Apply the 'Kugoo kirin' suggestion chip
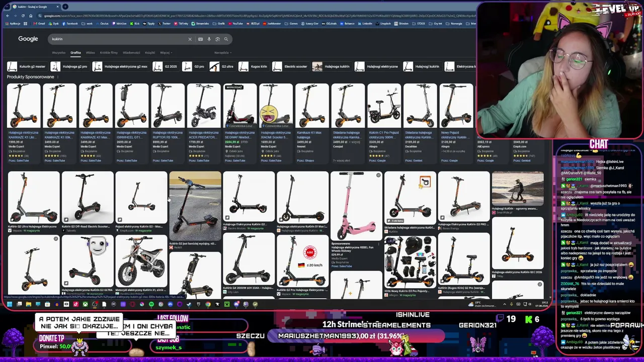Image resolution: width=644 pixels, height=362 pixels. click(254, 66)
